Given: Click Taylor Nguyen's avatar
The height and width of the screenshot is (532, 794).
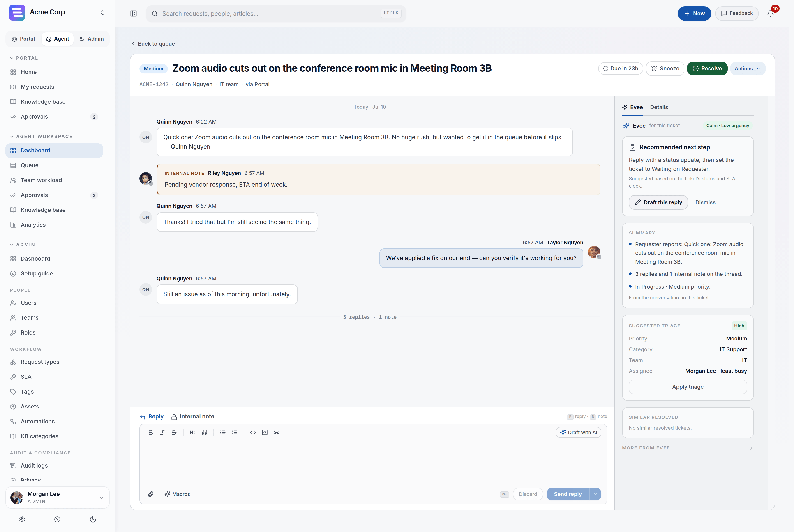Looking at the screenshot, I should [594, 252].
